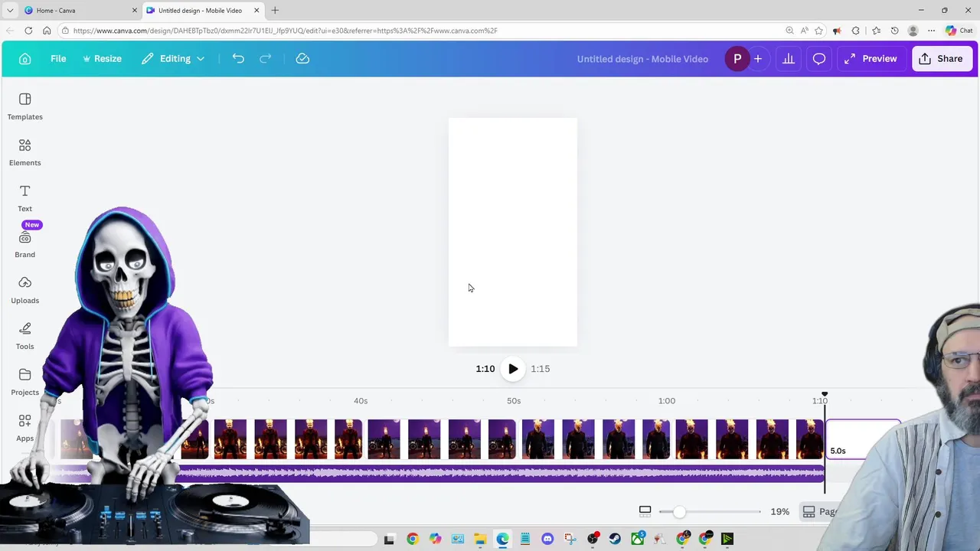Open the Elements panel
This screenshot has height=551, width=980.
[x=25, y=152]
